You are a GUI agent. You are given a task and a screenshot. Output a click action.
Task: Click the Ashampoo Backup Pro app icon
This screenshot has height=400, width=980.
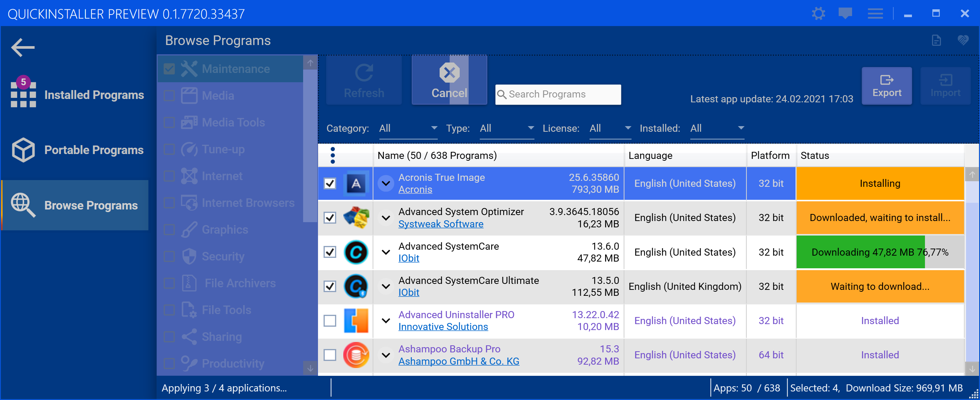pos(356,355)
